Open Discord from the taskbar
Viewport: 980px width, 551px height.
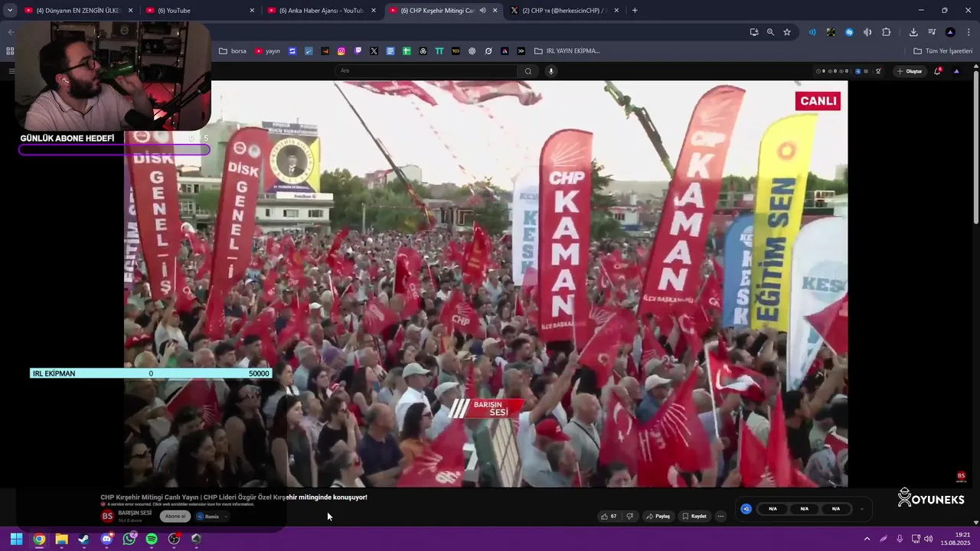[106, 539]
